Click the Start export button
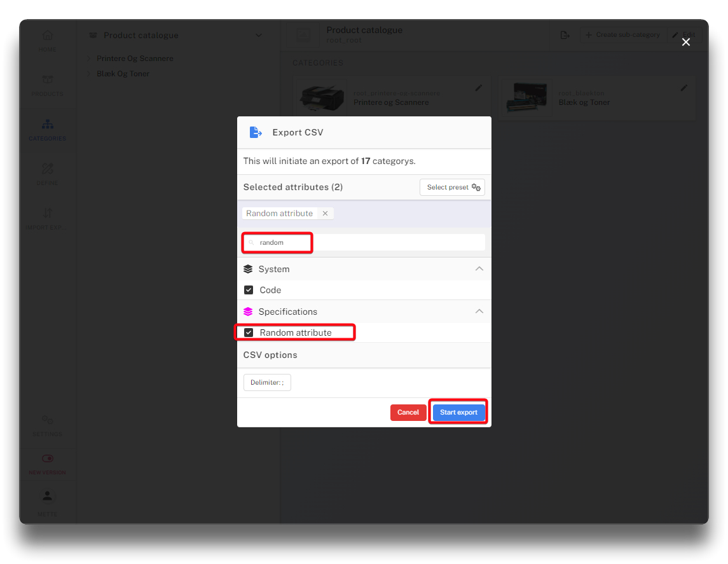 coord(458,412)
